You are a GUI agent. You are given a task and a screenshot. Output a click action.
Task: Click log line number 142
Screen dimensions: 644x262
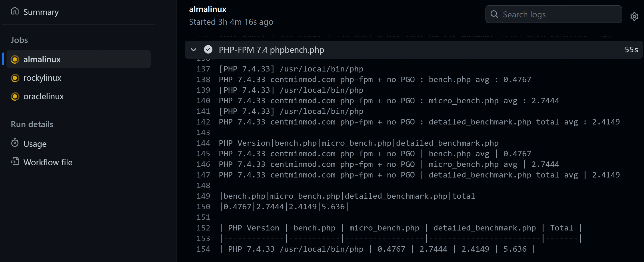click(203, 122)
